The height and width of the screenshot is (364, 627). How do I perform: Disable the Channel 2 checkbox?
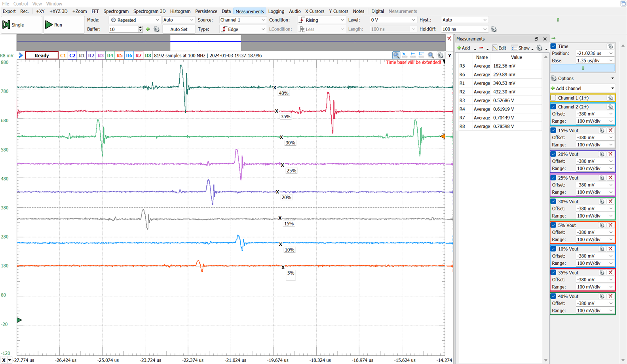553,107
